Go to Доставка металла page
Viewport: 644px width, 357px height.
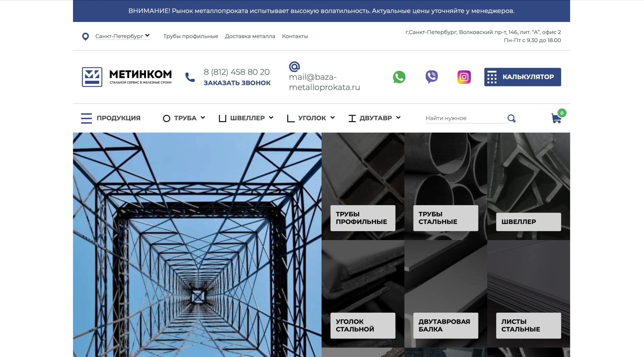pyautogui.click(x=250, y=36)
